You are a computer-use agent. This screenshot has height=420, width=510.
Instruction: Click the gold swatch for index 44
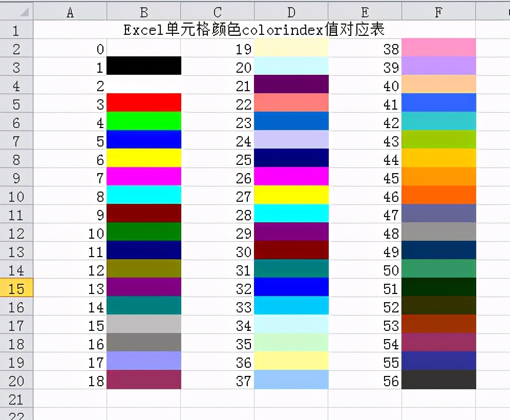[439, 158]
